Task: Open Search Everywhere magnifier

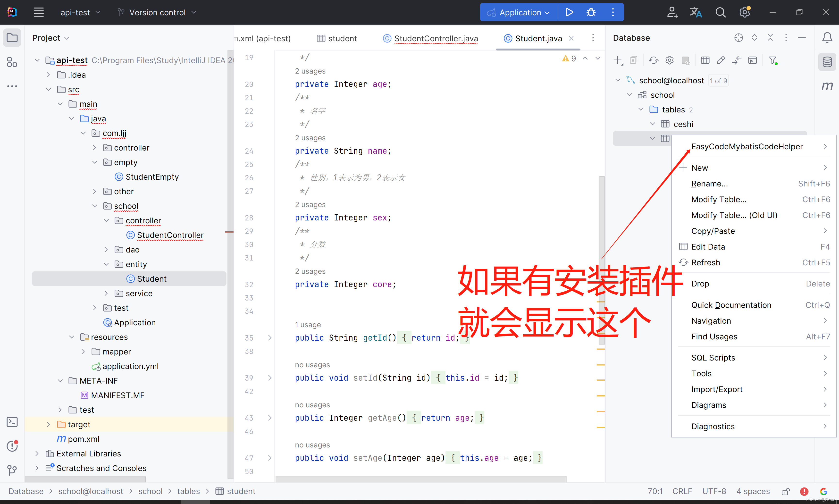Action: (720, 13)
